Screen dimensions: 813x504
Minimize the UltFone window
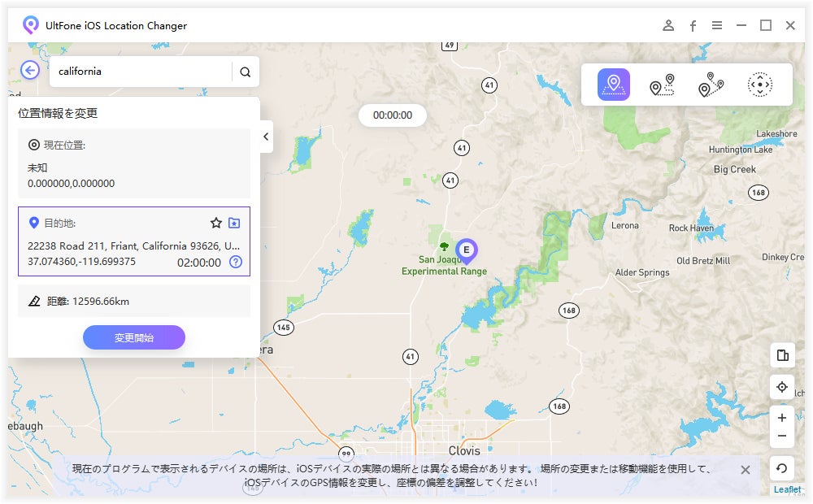(741, 25)
